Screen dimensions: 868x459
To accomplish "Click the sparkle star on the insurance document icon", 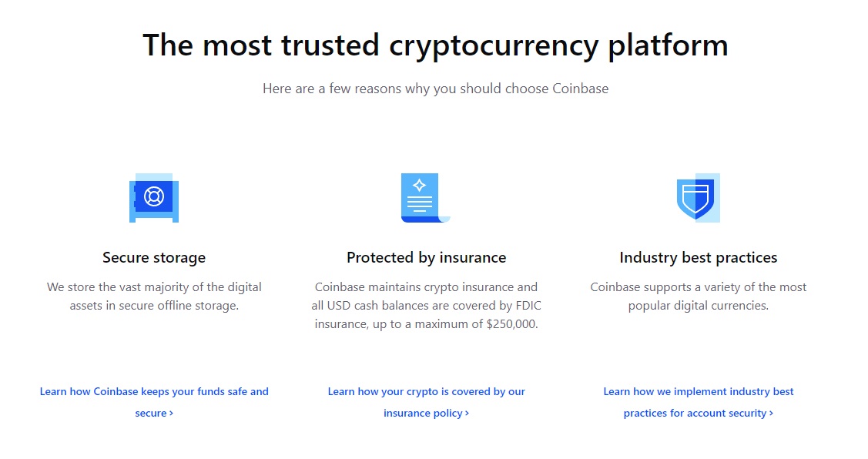I will coord(419,185).
